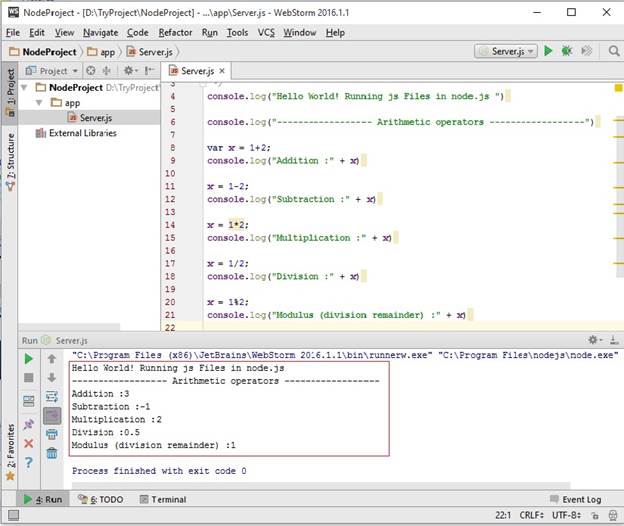Viewport: 624px width, 526px height.
Task: Open the Server.js run configuration dropdown
Action: pos(505,51)
